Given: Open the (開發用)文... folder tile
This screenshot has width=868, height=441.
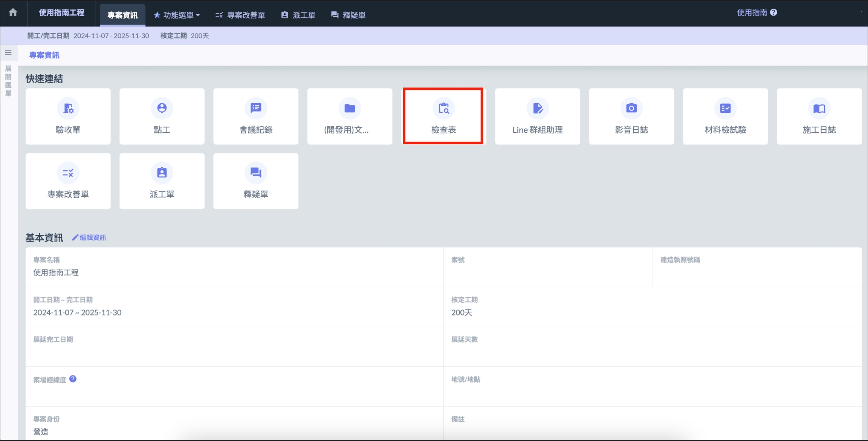Looking at the screenshot, I should [349, 116].
